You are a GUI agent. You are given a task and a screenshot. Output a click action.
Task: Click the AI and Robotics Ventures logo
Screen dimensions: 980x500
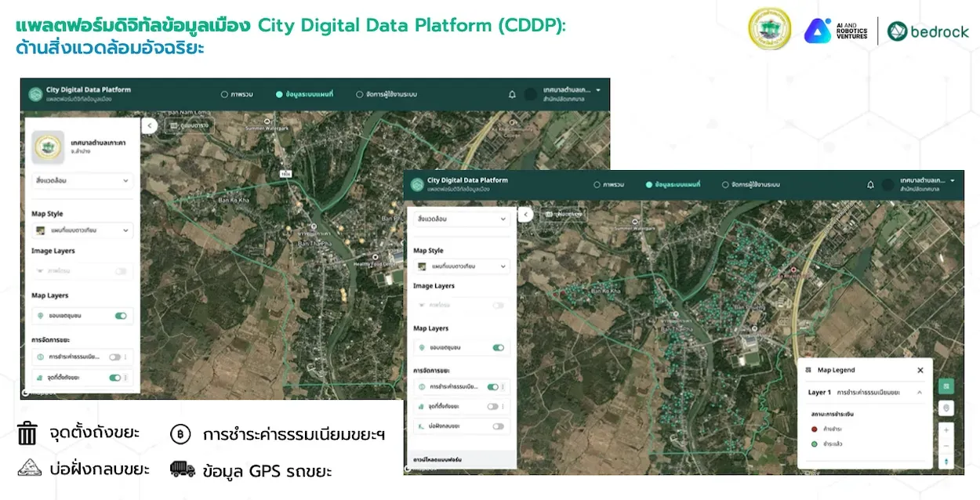(837, 31)
